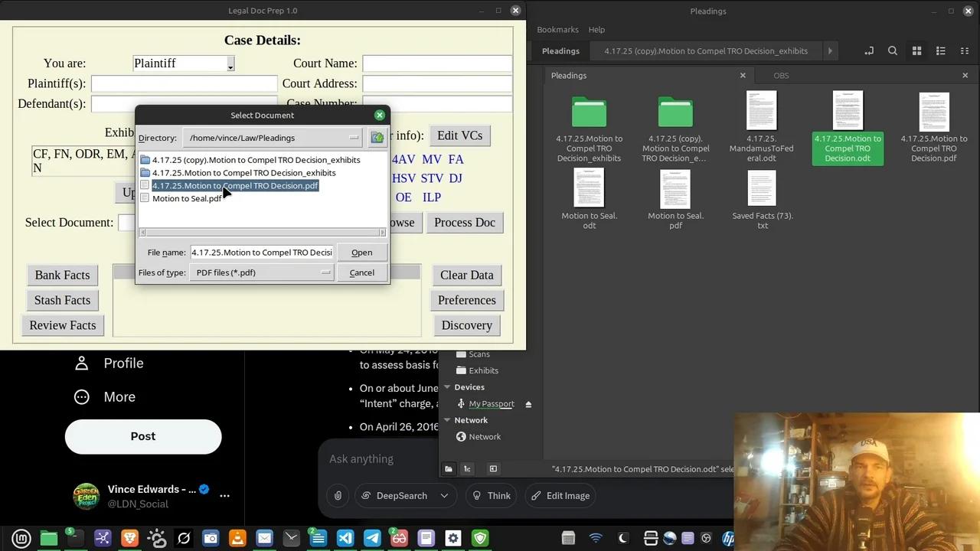Collapse the Network section in sidebar

[447, 420]
